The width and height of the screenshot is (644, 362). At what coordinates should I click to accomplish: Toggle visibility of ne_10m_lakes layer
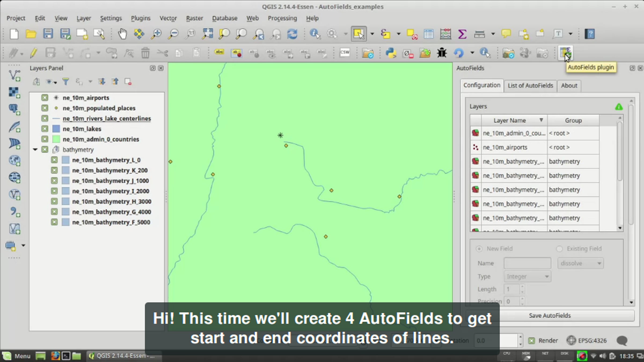click(45, 129)
